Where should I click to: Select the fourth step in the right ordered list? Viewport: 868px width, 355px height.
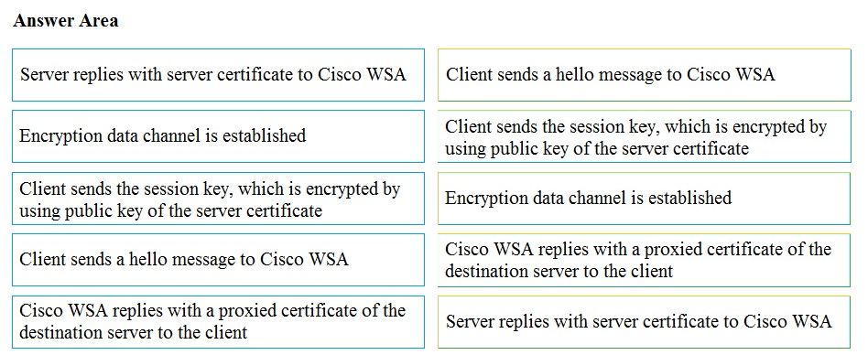tap(645, 260)
